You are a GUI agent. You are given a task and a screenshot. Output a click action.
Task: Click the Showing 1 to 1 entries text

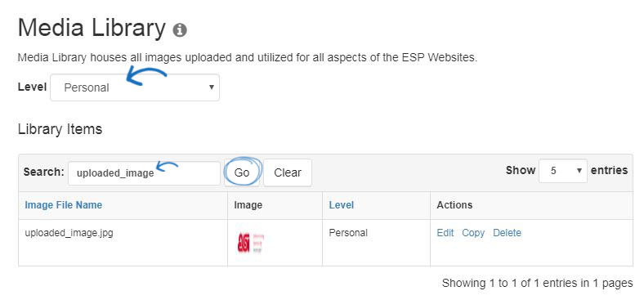point(537,283)
